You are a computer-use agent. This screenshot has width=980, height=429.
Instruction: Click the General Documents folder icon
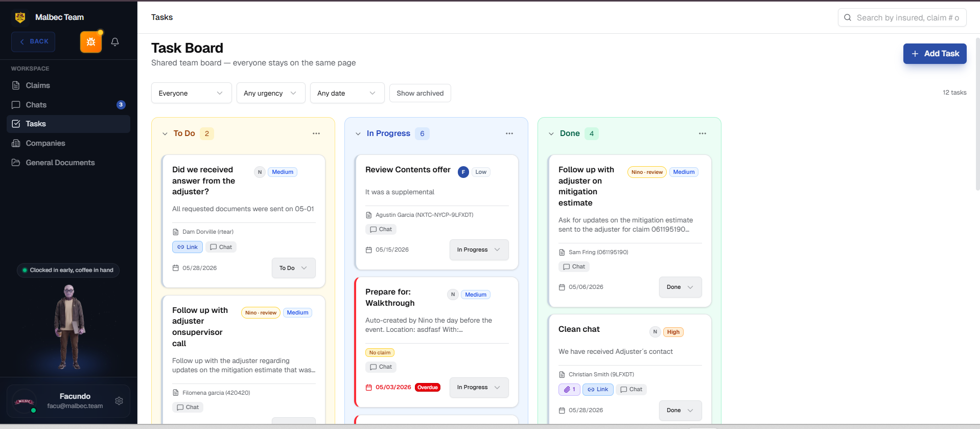pos(16,163)
